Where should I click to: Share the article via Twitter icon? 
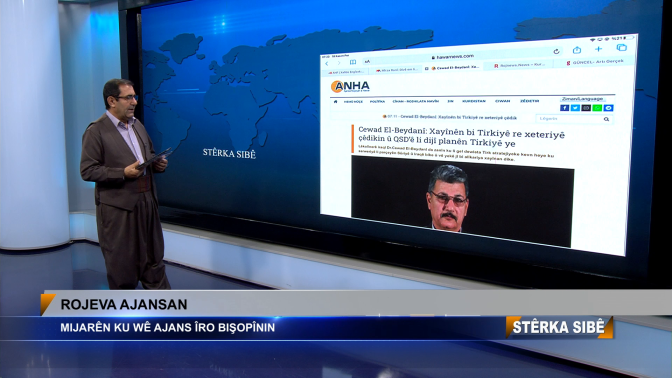tap(575, 108)
